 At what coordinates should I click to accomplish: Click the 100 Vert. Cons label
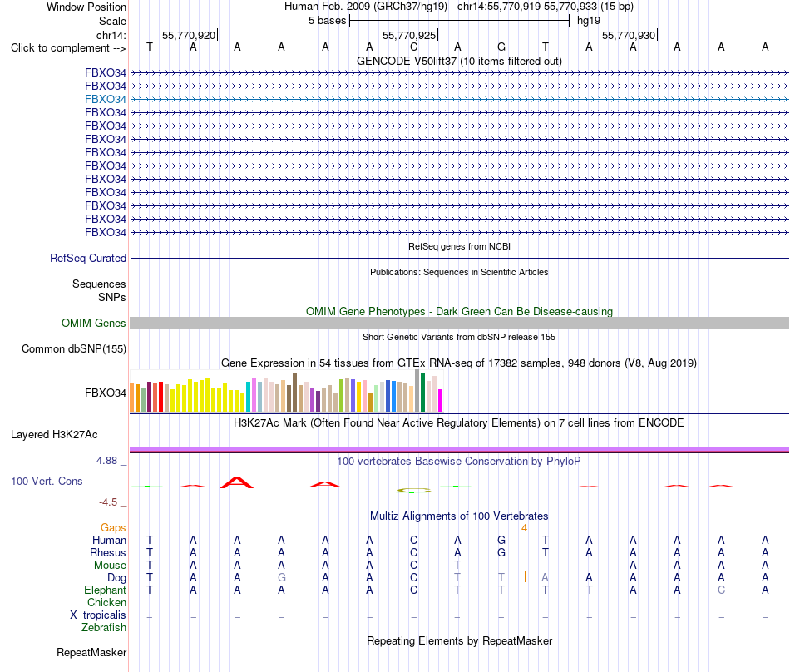[x=47, y=481]
